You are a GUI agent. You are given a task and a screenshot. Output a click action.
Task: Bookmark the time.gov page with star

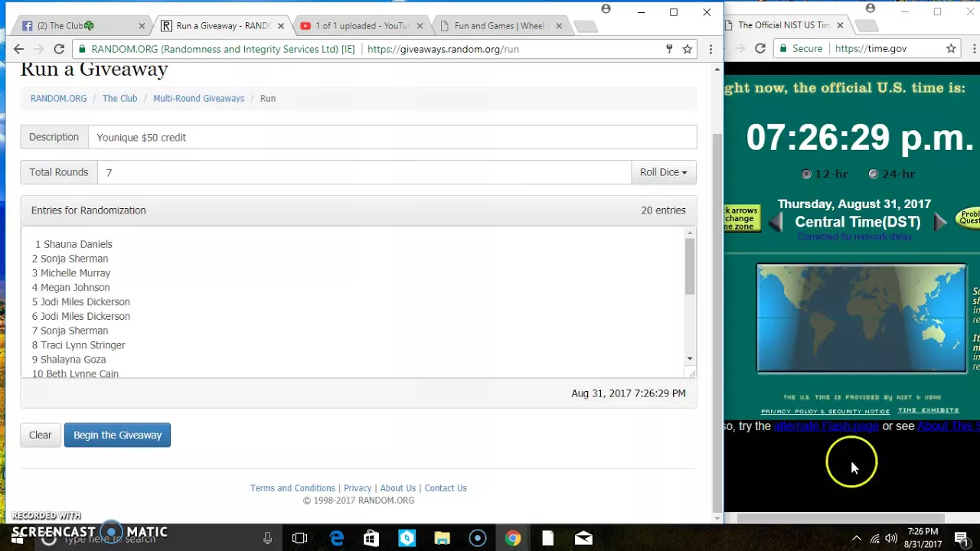click(951, 48)
